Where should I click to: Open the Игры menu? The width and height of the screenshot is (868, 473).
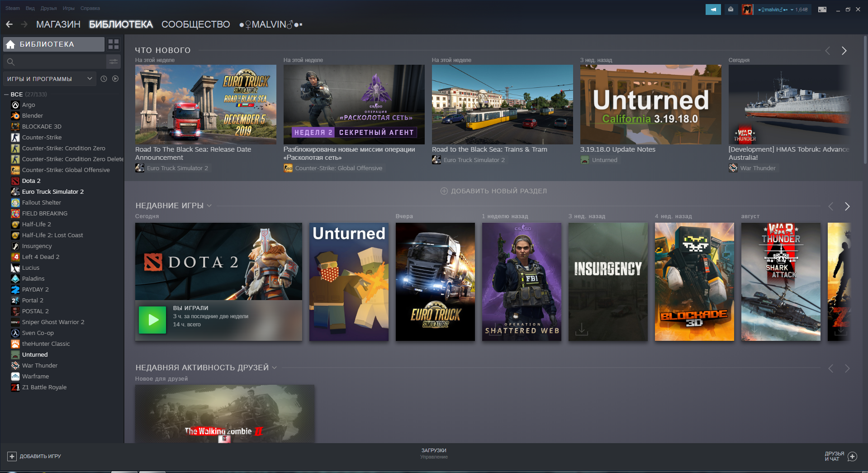pyautogui.click(x=69, y=8)
